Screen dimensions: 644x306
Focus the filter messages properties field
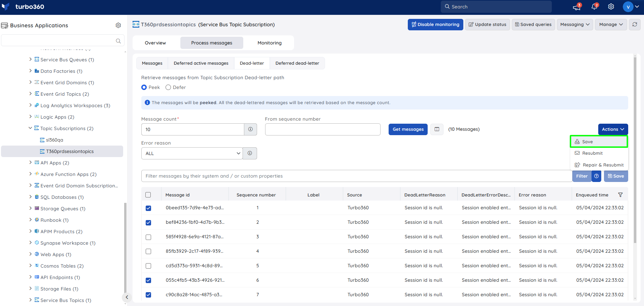[x=357, y=176]
